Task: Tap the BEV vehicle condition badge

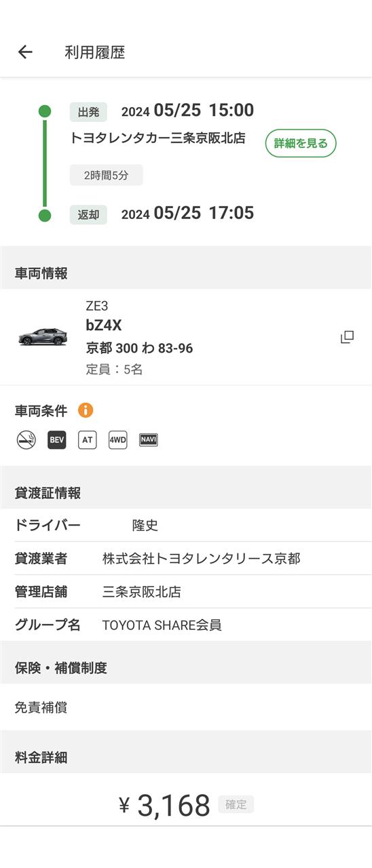Action: pyautogui.click(x=57, y=440)
